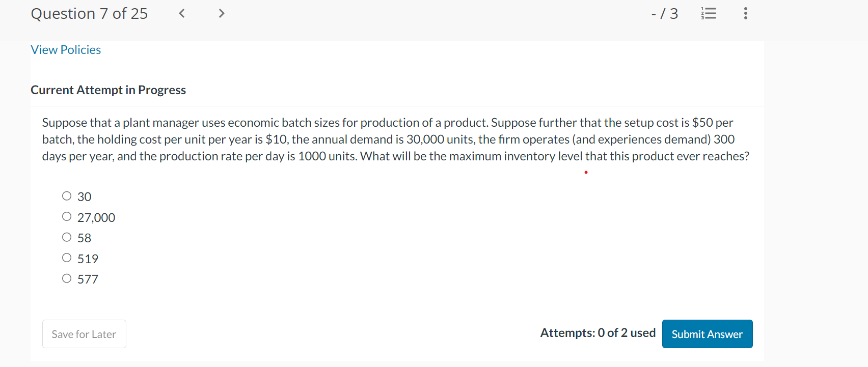868x367 pixels.
Task: Click the red dot marker below the question
Action: pyautogui.click(x=585, y=173)
